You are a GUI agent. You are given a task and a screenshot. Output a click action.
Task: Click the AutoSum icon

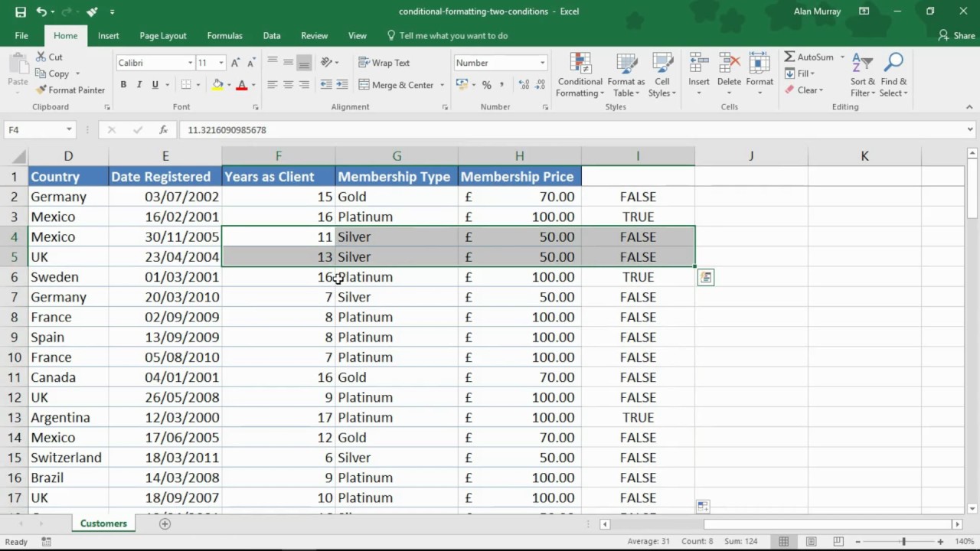(790, 57)
